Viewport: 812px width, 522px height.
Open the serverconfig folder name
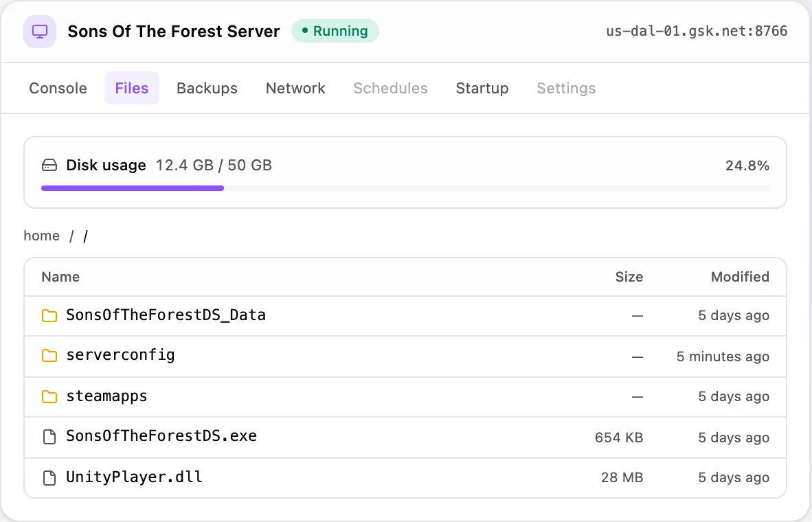point(120,355)
